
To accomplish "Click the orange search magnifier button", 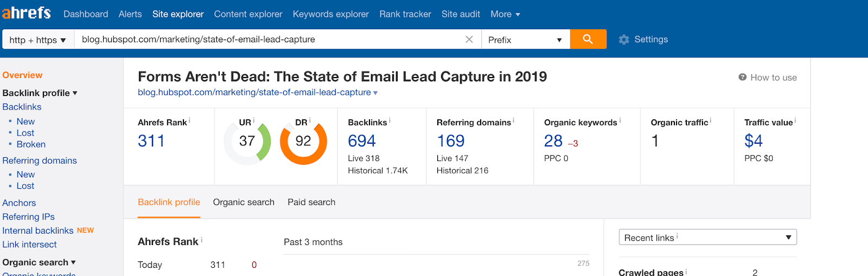I will click(x=588, y=39).
